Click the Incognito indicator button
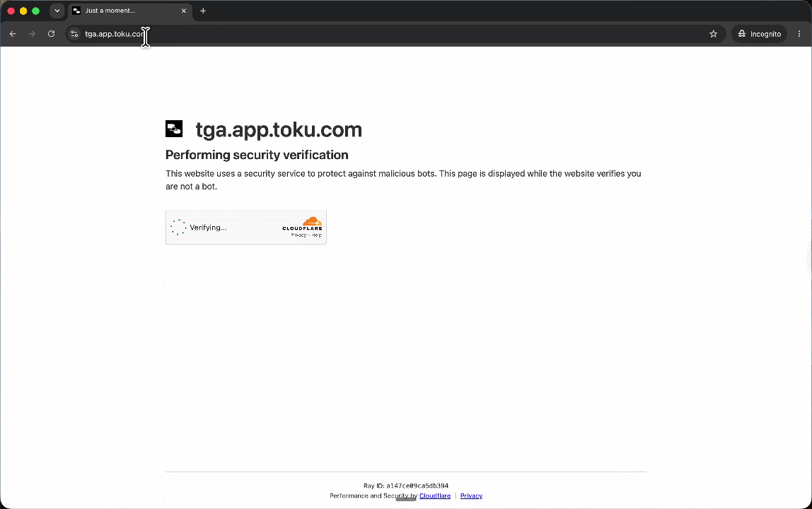Image resolution: width=812 pixels, height=509 pixels. pos(759,34)
